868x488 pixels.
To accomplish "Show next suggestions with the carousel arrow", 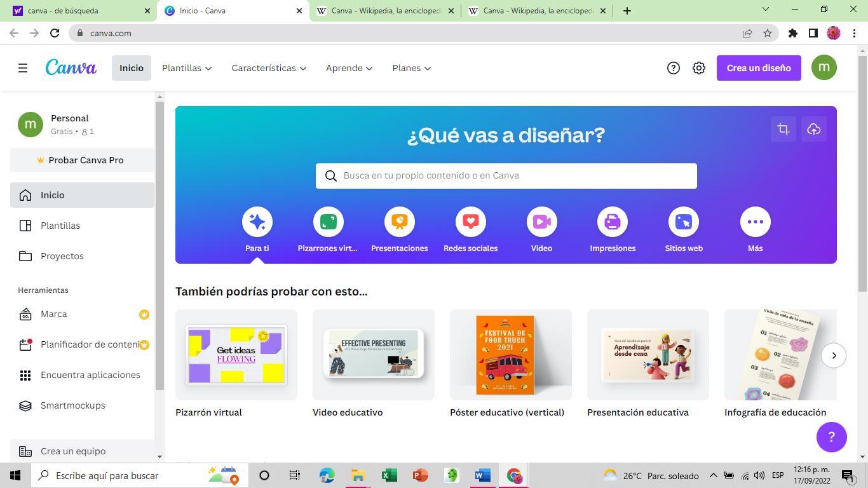I will click(834, 355).
